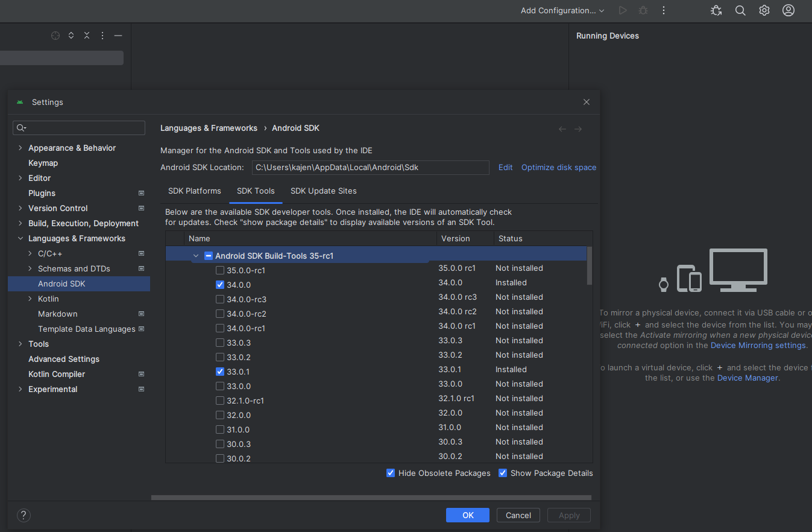The width and height of the screenshot is (812, 532).
Task: Open Search Everywhere magnifier icon
Action: [x=740, y=10]
